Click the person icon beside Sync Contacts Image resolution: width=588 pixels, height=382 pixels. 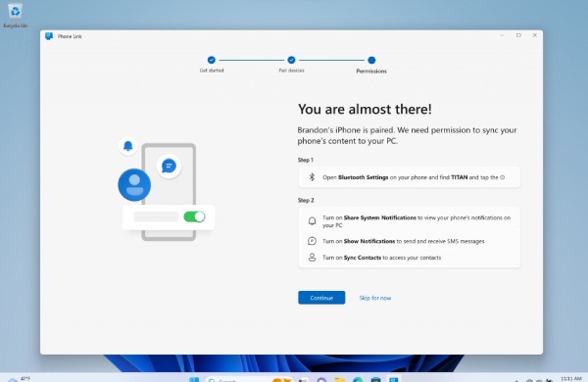coord(312,258)
